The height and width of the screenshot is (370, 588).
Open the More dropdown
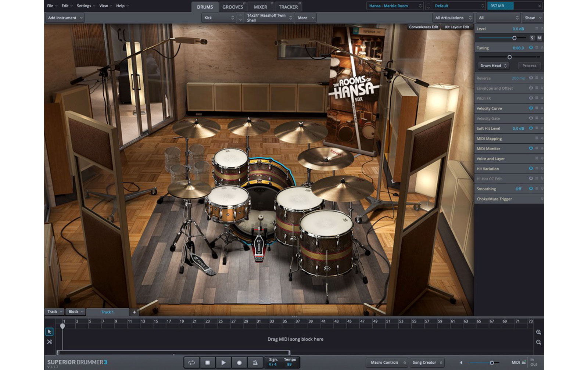point(306,18)
